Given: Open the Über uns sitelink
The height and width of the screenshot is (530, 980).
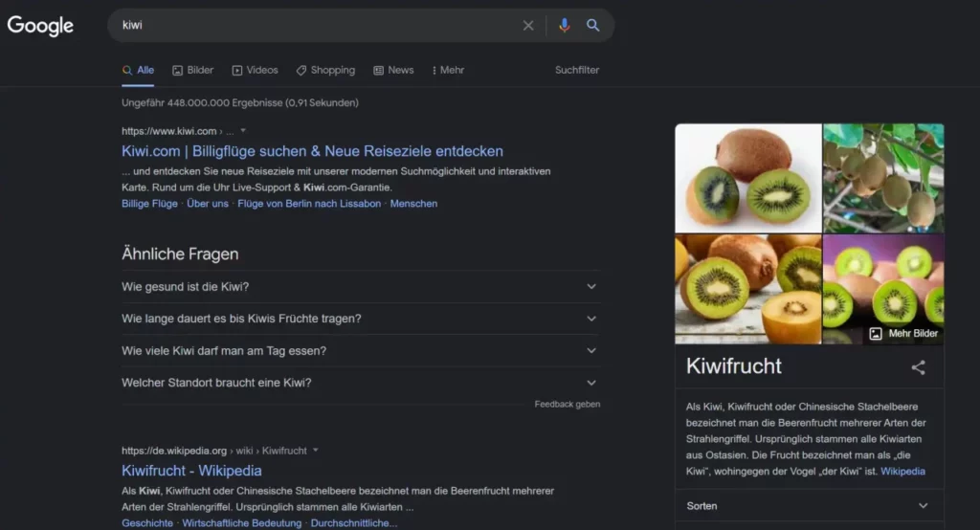Looking at the screenshot, I should [x=208, y=204].
